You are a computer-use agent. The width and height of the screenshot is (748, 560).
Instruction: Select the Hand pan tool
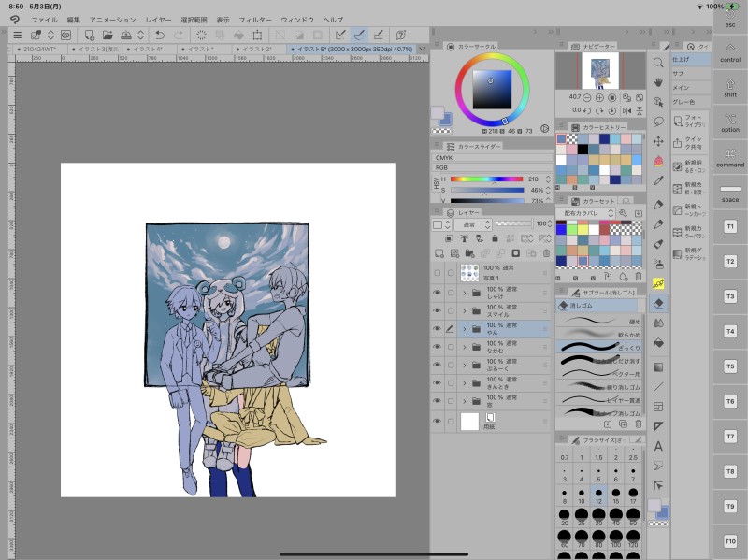(658, 81)
